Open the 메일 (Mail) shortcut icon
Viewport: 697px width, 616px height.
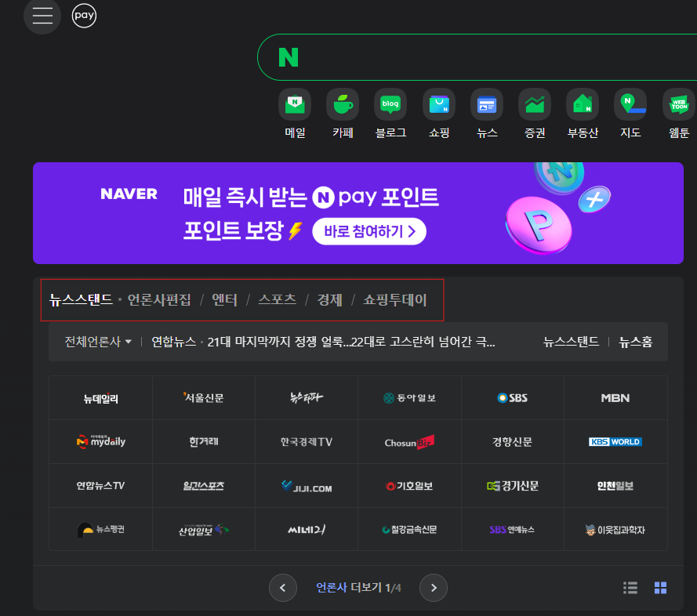[295, 104]
